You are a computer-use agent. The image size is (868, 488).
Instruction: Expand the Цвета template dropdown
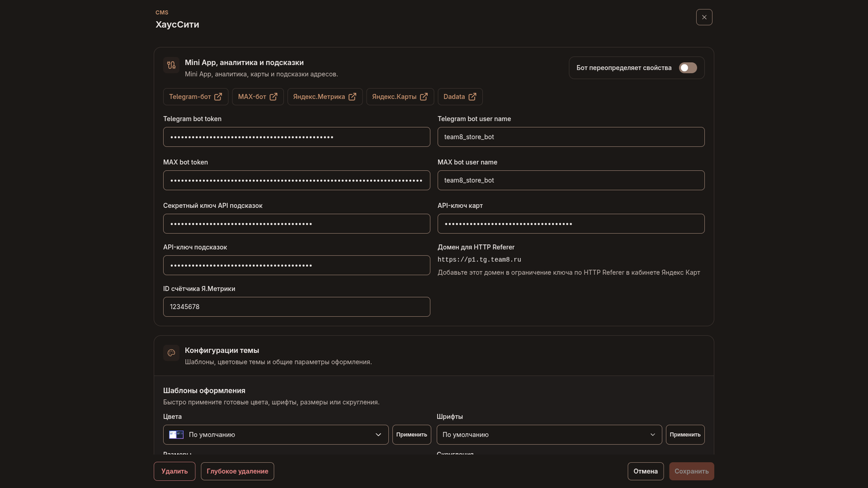click(276, 434)
